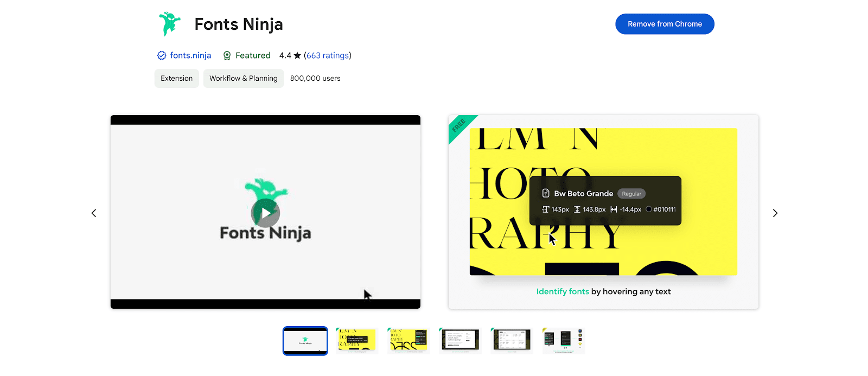
Task: Click the Featured label text
Action: [x=253, y=55]
